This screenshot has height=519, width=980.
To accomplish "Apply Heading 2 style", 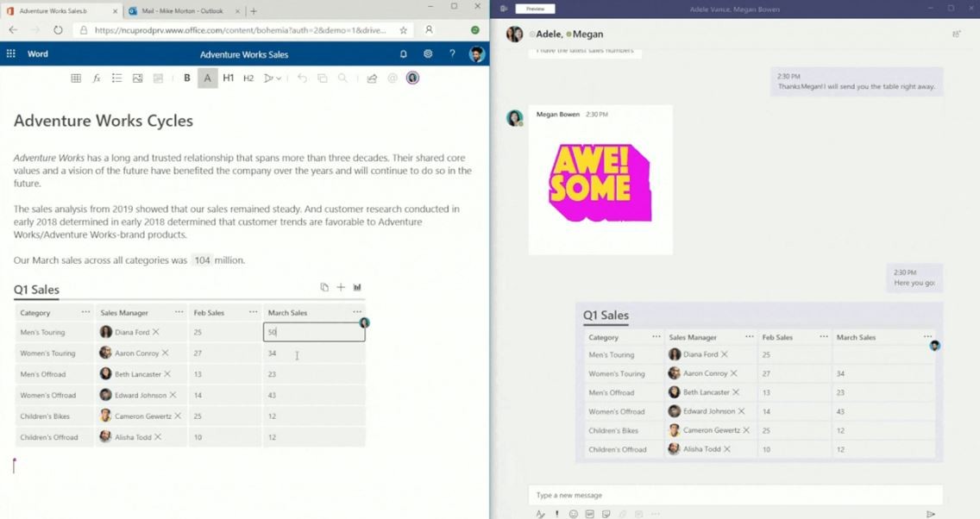I will point(248,78).
